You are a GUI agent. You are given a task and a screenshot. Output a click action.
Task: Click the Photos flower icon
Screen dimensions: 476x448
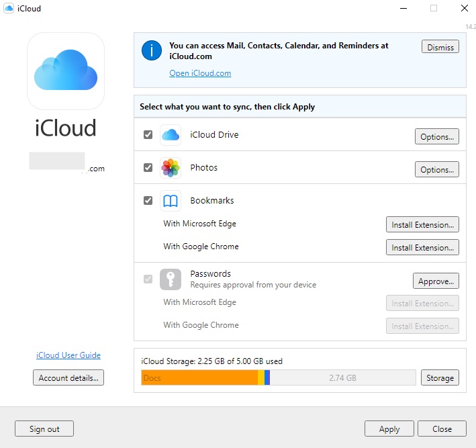point(171,168)
